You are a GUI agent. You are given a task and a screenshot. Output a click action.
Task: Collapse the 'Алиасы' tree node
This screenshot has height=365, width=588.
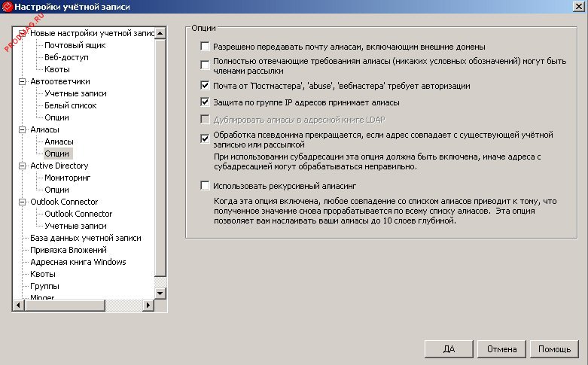pos(22,129)
